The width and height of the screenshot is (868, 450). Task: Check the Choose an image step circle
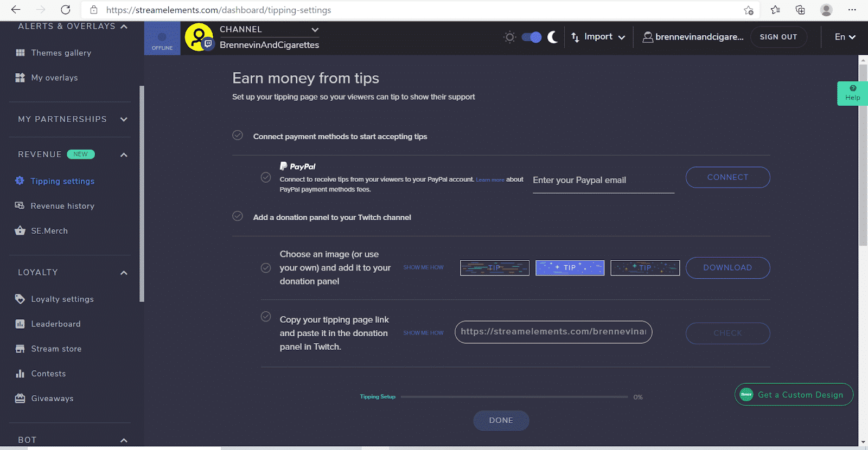(x=266, y=268)
